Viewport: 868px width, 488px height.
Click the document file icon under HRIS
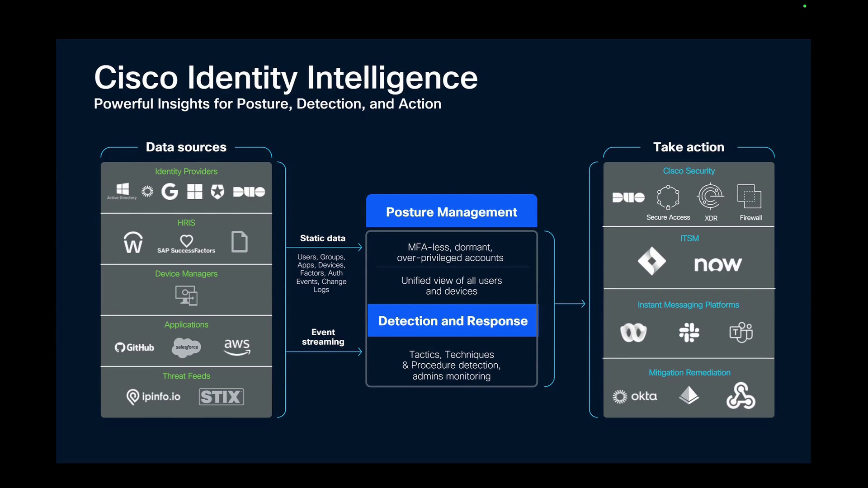[x=240, y=242]
